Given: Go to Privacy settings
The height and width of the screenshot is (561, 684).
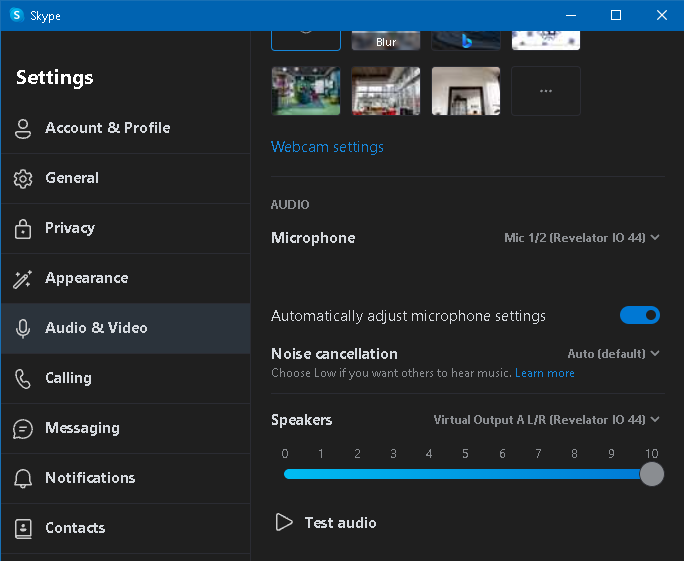Looking at the screenshot, I should tap(126, 229).
